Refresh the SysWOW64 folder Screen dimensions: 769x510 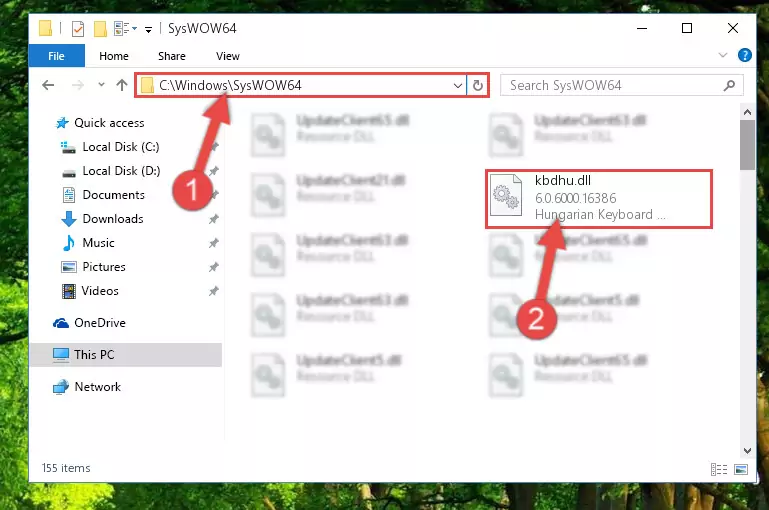point(477,86)
